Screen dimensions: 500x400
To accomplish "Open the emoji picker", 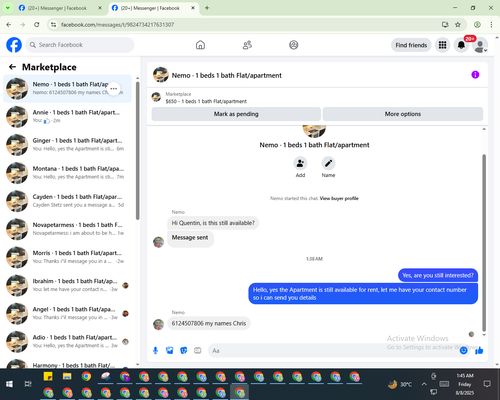I will point(463,350).
